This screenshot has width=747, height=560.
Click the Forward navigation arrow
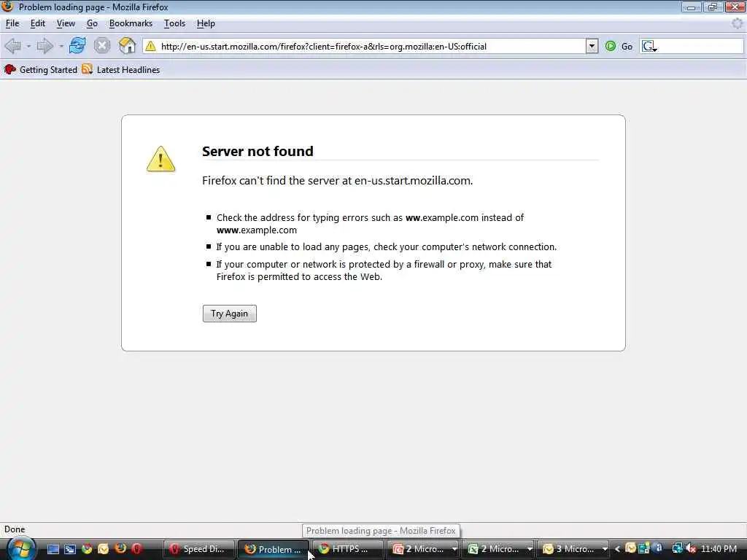45,46
